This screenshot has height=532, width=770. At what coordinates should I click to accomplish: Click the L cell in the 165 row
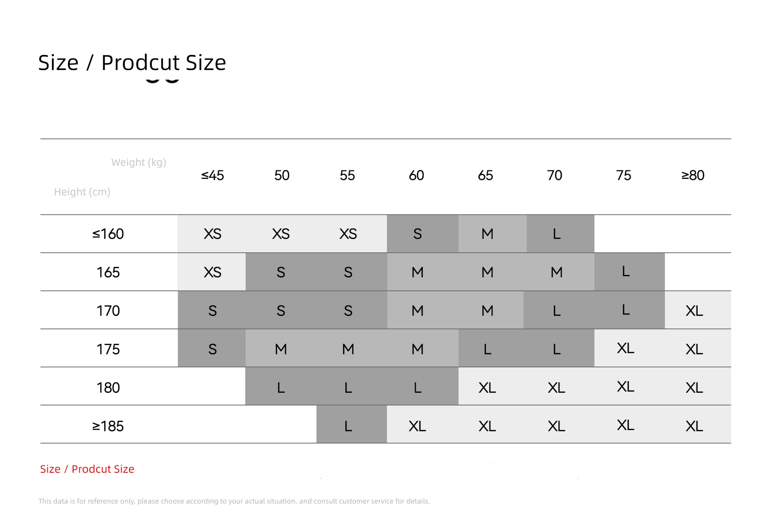point(629,272)
